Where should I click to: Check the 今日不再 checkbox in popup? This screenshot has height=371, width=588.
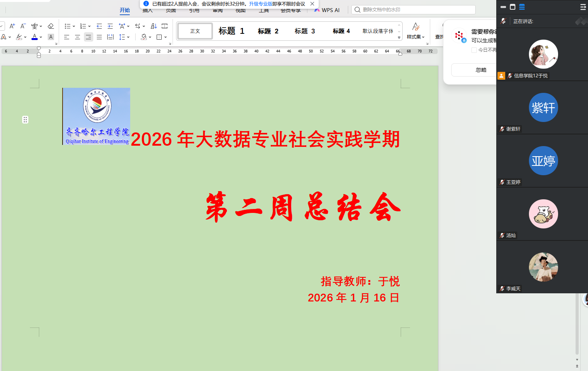click(x=474, y=50)
